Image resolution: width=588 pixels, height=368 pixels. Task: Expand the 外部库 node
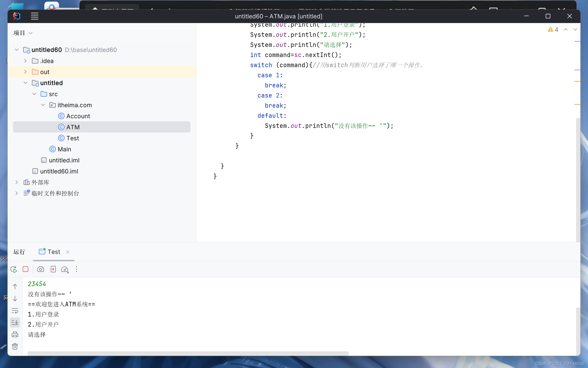(x=17, y=182)
